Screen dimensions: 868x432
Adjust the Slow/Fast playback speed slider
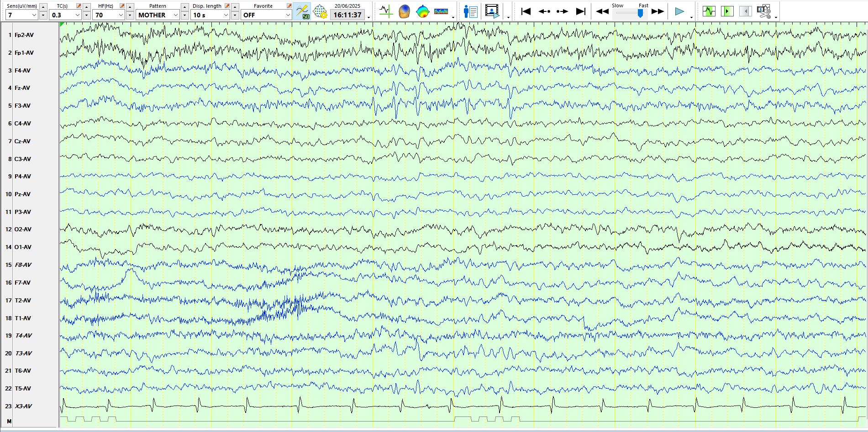640,14
